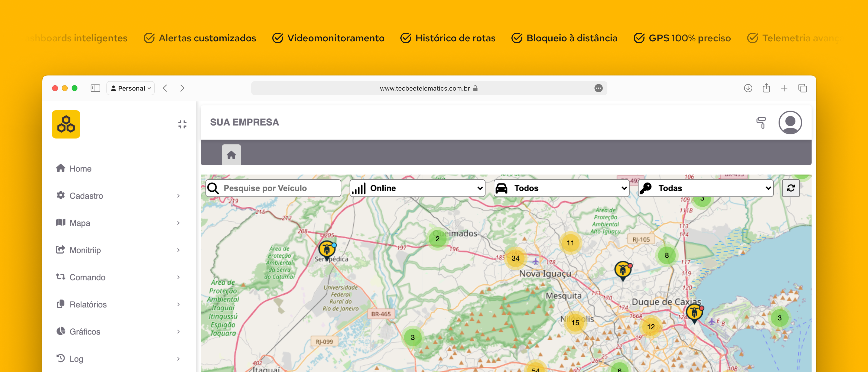This screenshot has height=372, width=868.
Task: Click the Mapa folded map icon
Action: tap(61, 222)
